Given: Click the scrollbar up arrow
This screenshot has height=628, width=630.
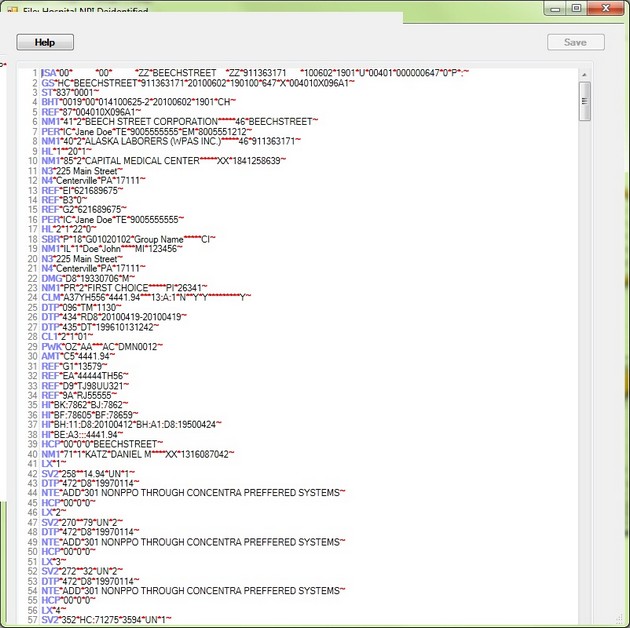Looking at the screenshot, I should point(585,76).
